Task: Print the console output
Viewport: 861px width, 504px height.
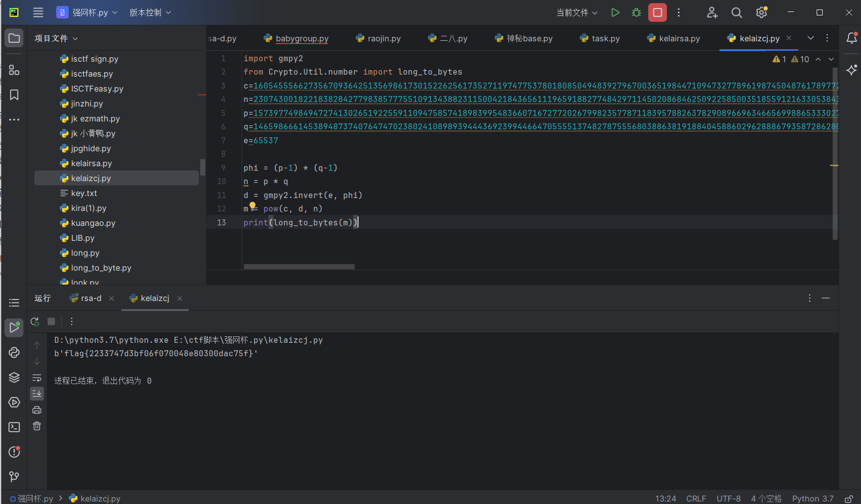Action: pos(37,410)
